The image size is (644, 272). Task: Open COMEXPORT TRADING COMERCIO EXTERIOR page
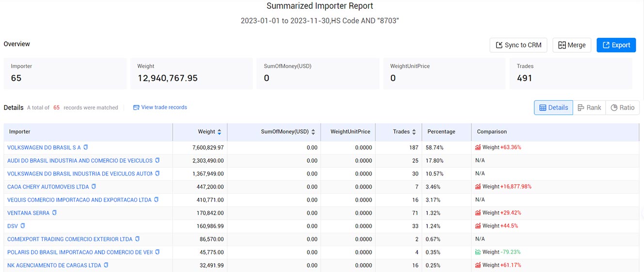(x=70, y=239)
